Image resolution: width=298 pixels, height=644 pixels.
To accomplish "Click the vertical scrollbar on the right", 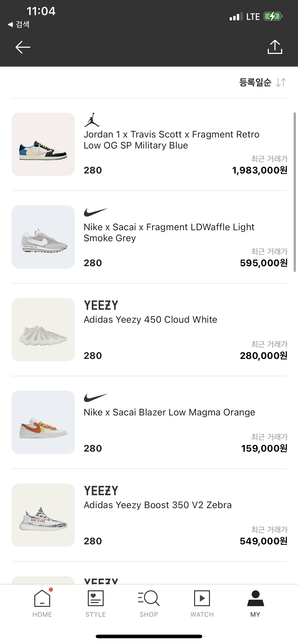I will pyautogui.click(x=295, y=192).
